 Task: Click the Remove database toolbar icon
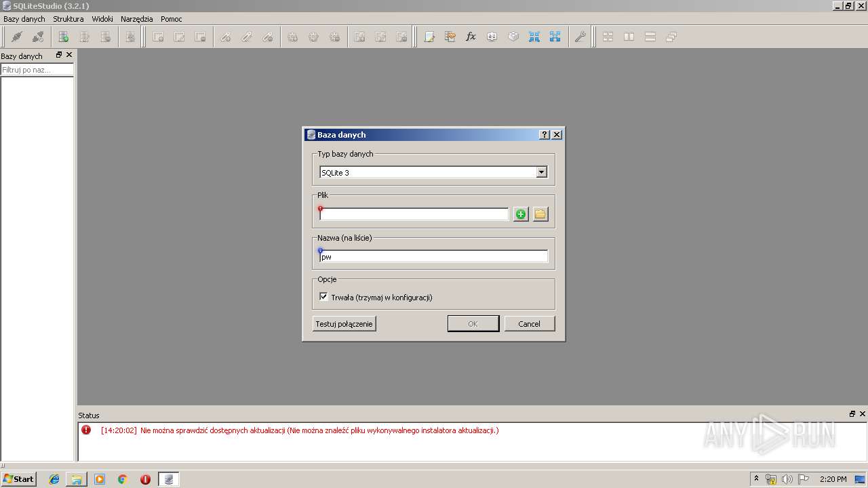coord(106,37)
